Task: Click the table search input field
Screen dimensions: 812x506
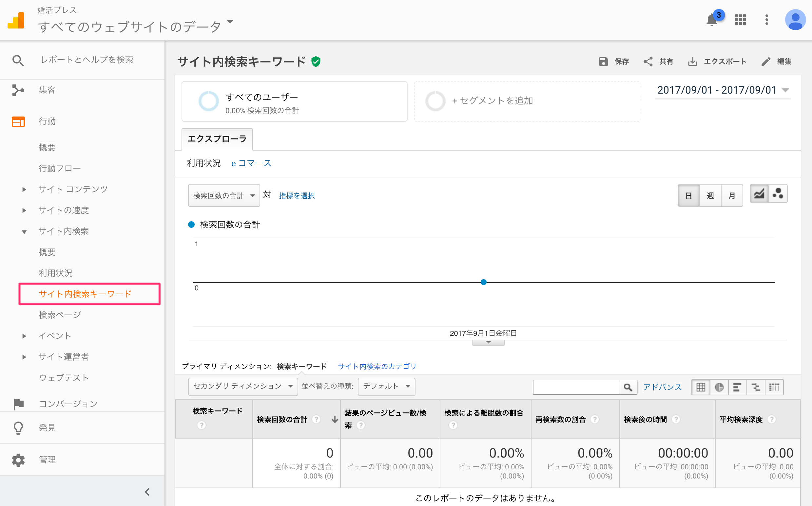Action: pos(576,387)
